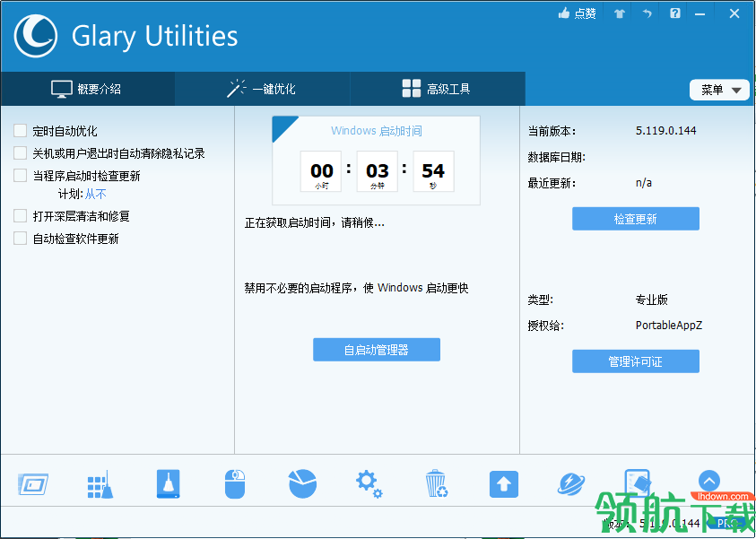This screenshot has width=756, height=539.
Task: Click the 从不 schedule link
Action: tap(95, 195)
